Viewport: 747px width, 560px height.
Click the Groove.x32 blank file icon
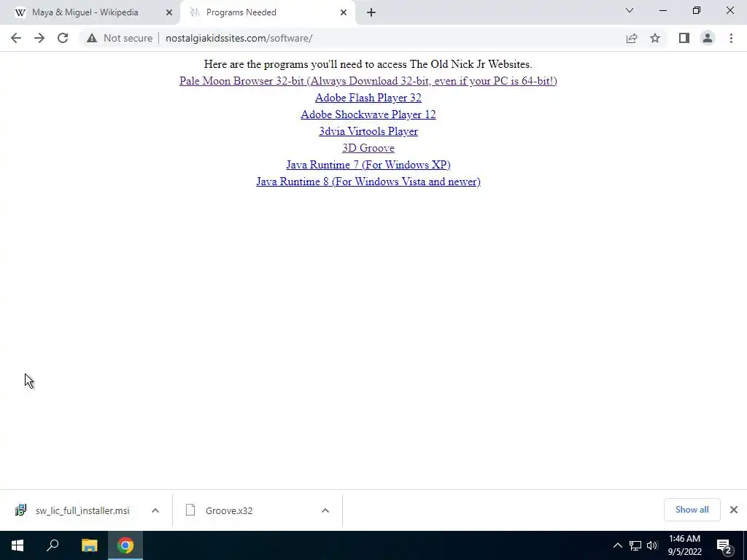point(190,510)
